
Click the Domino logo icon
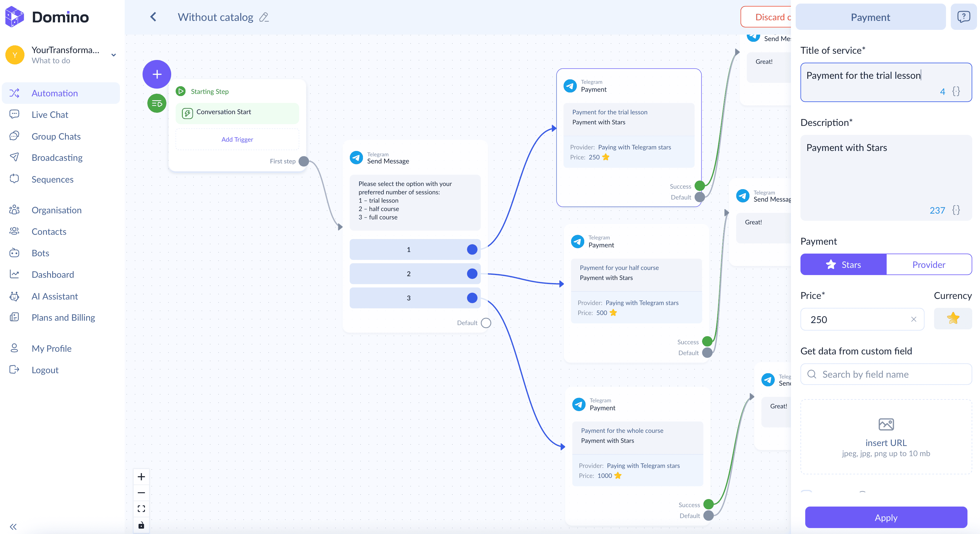pos(14,17)
